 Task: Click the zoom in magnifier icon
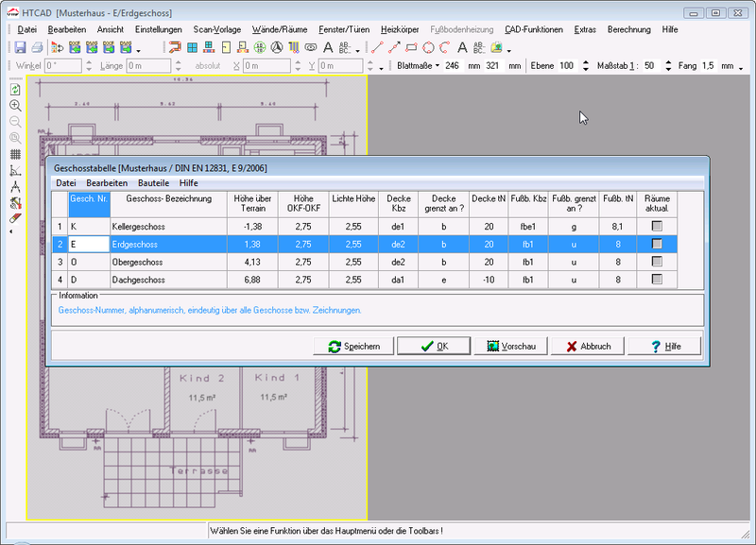click(15, 106)
